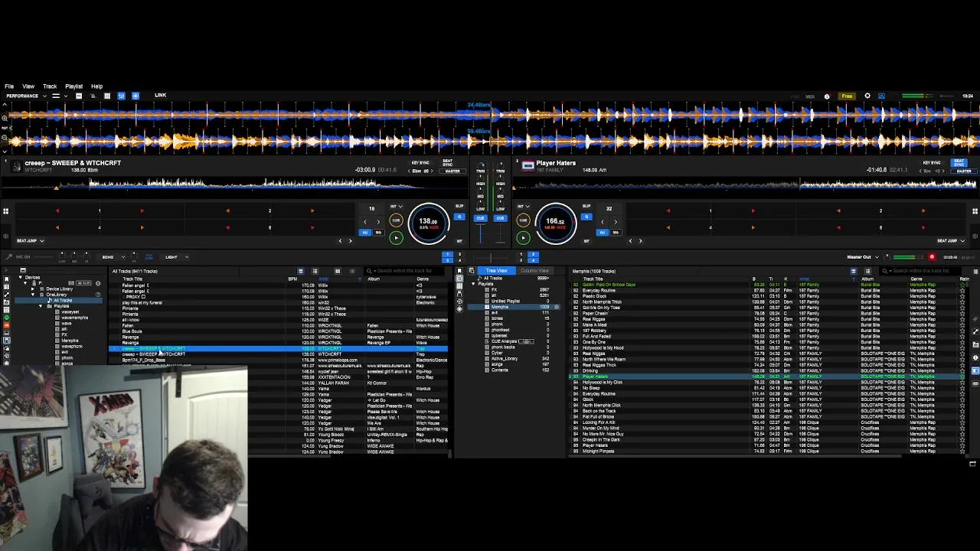The image size is (980, 551).
Task: Open the File menu
Action: 8,86
